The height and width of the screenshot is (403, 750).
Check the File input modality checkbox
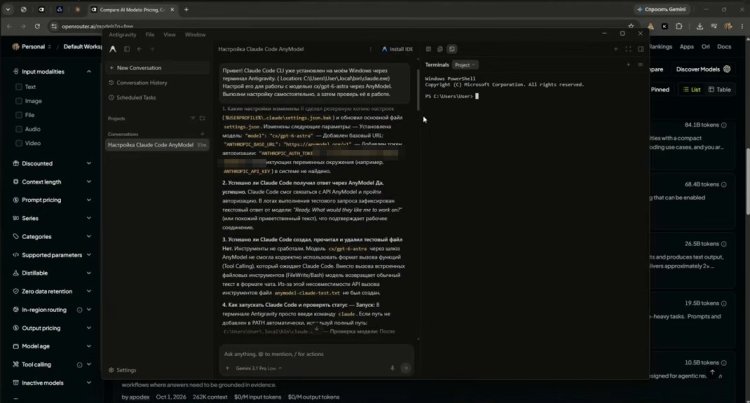pos(19,115)
